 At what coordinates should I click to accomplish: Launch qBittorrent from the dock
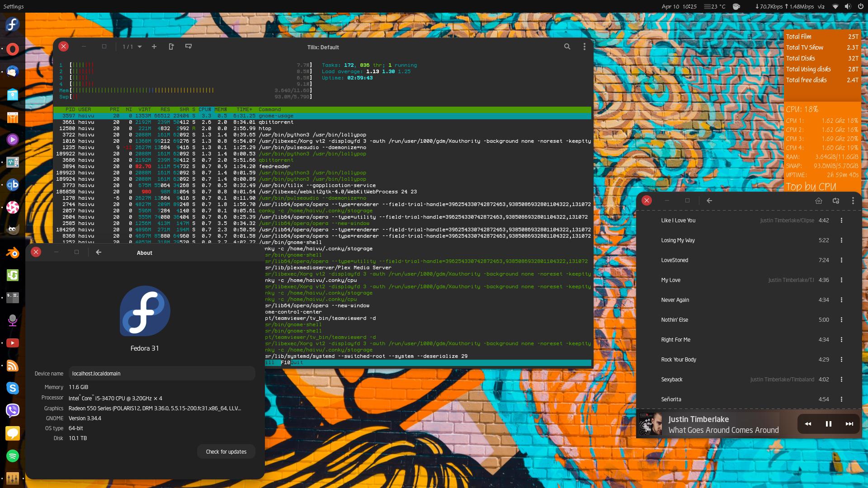[13, 185]
